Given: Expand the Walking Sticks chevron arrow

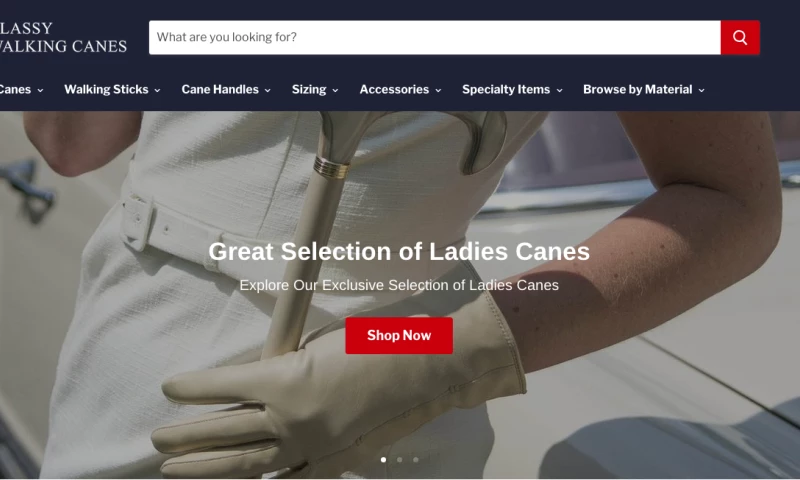Looking at the screenshot, I should 157,90.
